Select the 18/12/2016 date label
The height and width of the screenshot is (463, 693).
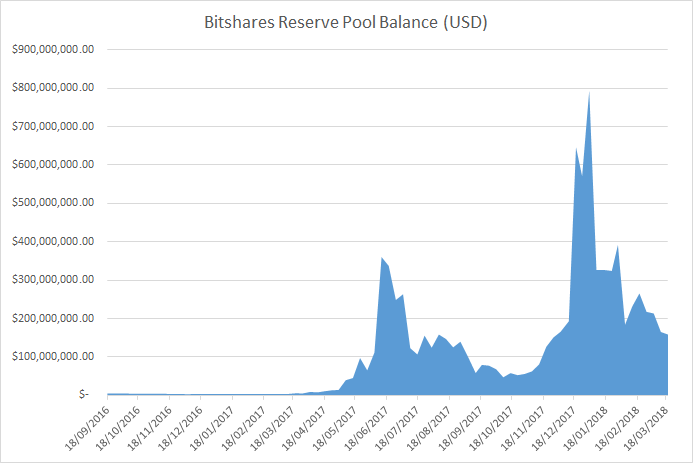pos(180,427)
